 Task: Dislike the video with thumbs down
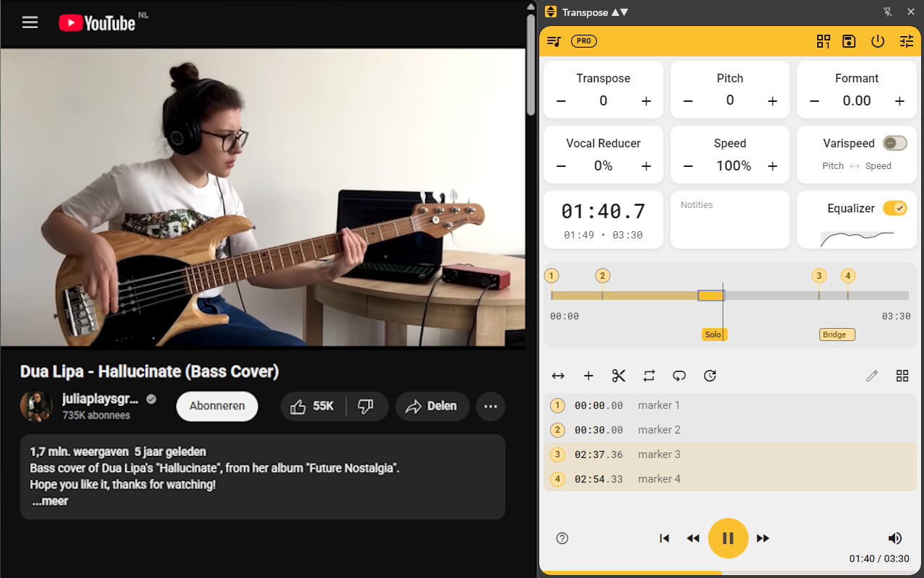point(367,407)
